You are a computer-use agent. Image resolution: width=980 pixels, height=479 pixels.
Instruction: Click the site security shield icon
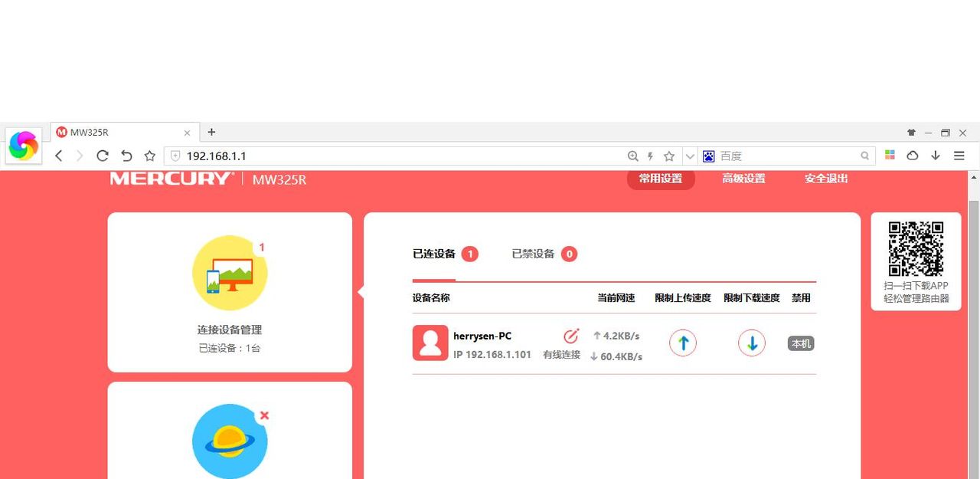point(175,156)
